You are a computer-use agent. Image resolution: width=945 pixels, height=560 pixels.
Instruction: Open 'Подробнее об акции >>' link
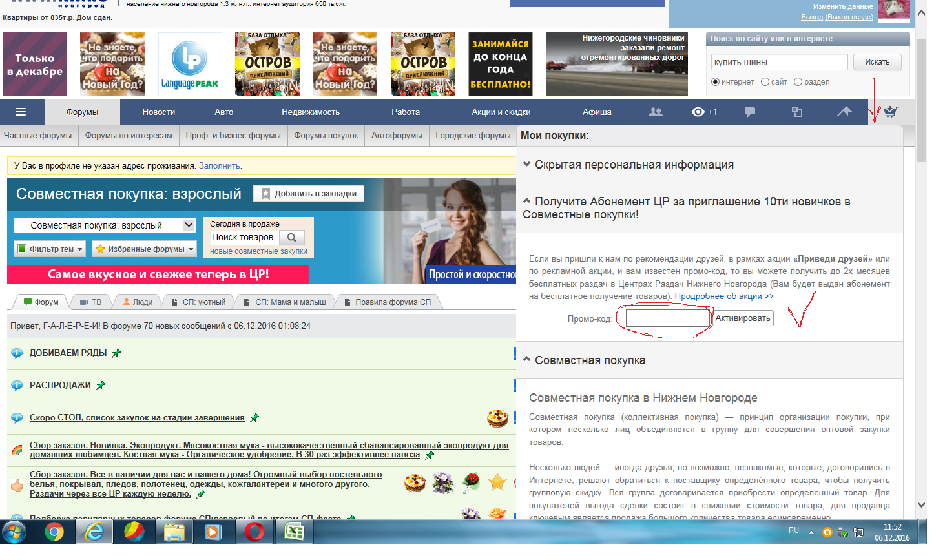point(724,296)
